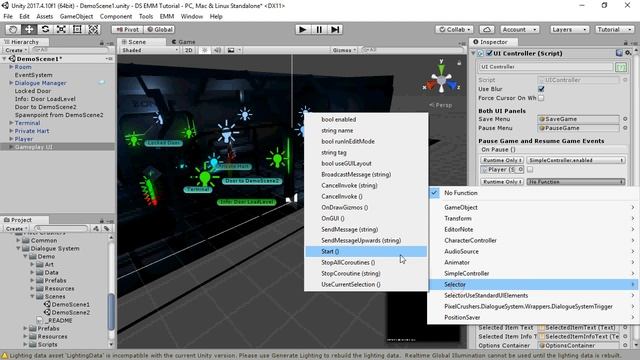Select the combined Transform tool
This screenshot has height=360, width=640.
point(93,29)
